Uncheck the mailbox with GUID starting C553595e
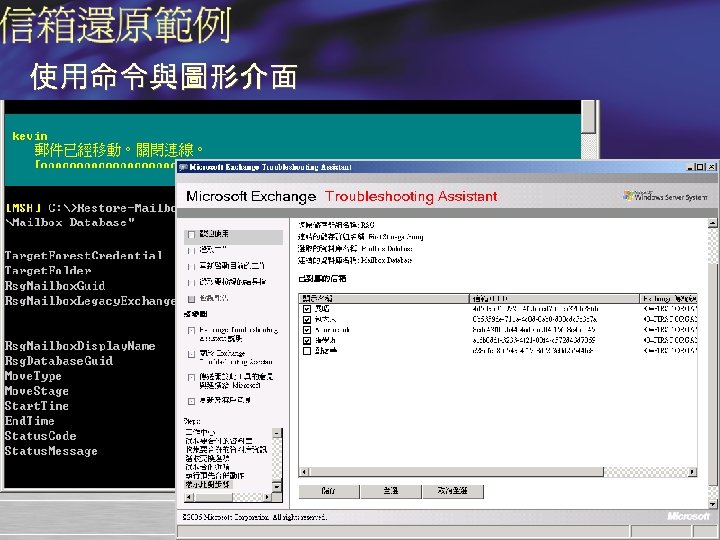Screen dimensions: 720x540 click(x=307, y=320)
